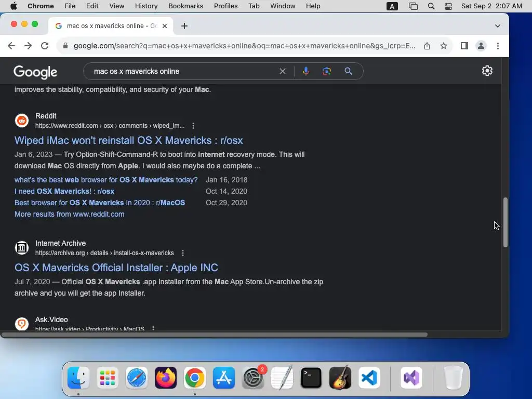Open input source A menu bar icon
The height and width of the screenshot is (399, 532).
(392, 6)
